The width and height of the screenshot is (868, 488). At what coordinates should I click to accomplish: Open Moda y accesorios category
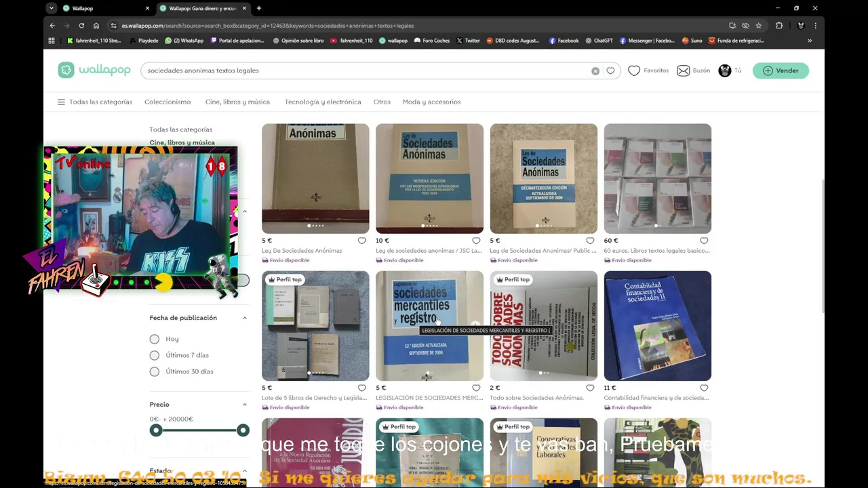(x=431, y=102)
